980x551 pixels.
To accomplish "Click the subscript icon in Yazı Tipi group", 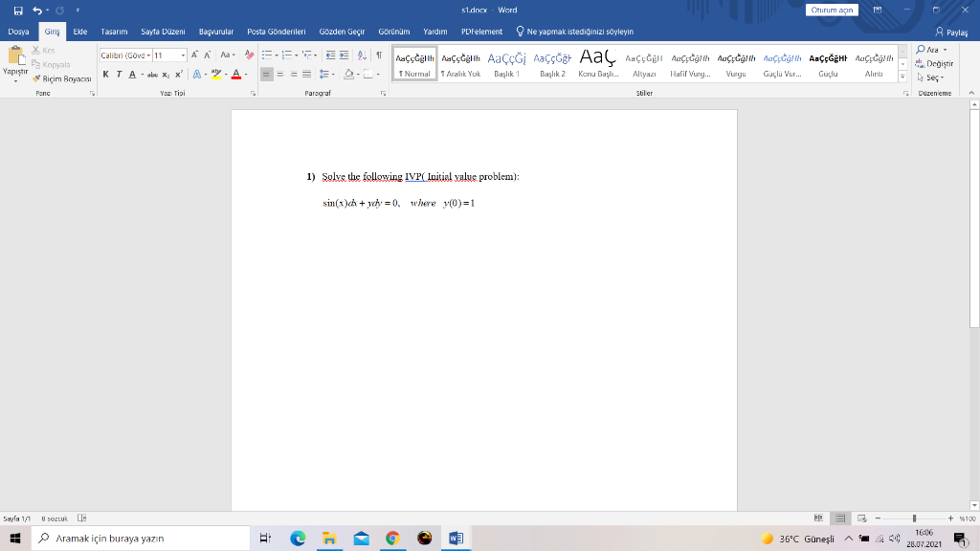I will (167, 74).
